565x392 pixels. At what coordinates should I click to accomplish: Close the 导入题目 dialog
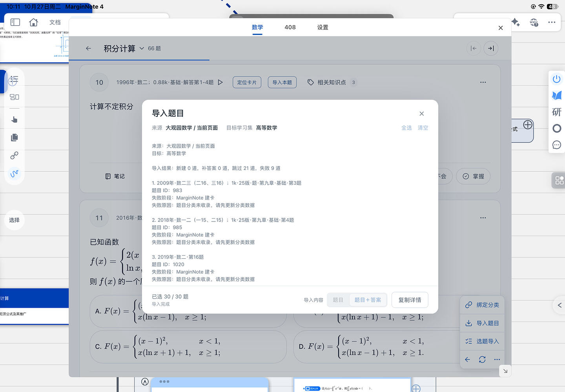click(422, 114)
